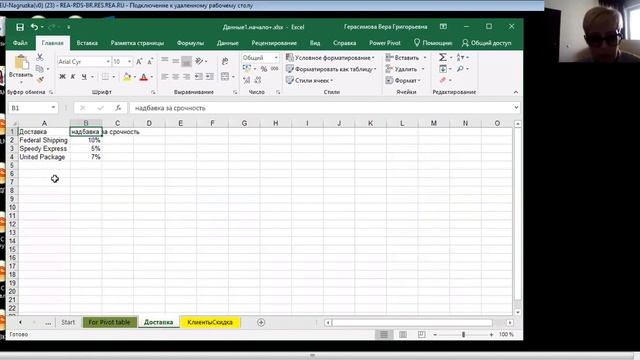
Task: Select cell with Federal Shipping
Action: (x=44, y=140)
